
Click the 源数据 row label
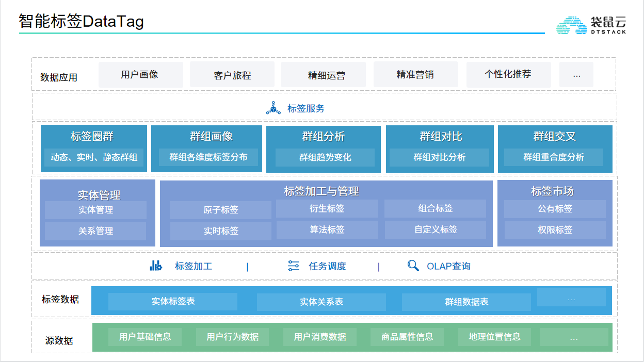59,340
